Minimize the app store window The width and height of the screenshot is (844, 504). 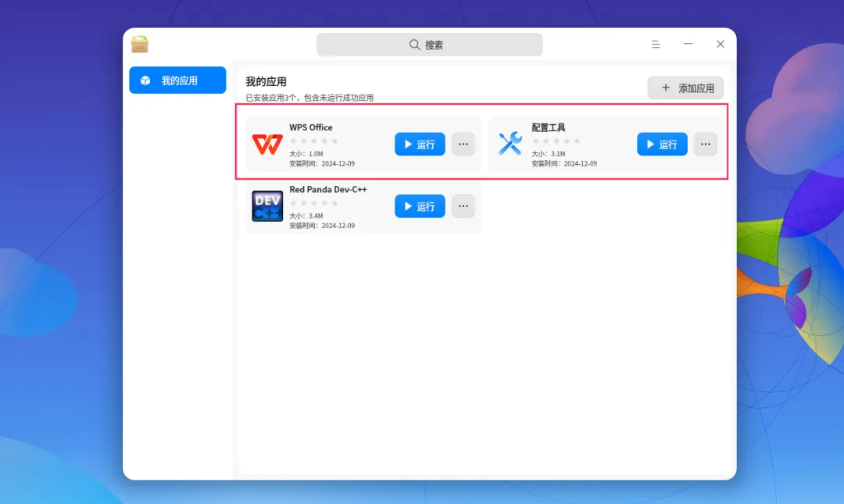(x=688, y=45)
